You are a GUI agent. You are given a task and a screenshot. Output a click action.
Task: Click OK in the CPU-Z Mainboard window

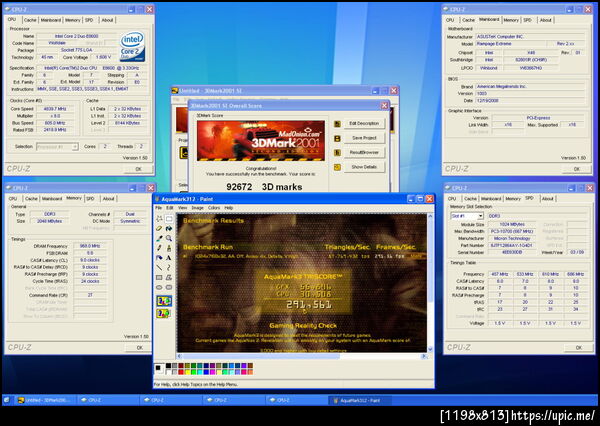click(x=577, y=169)
